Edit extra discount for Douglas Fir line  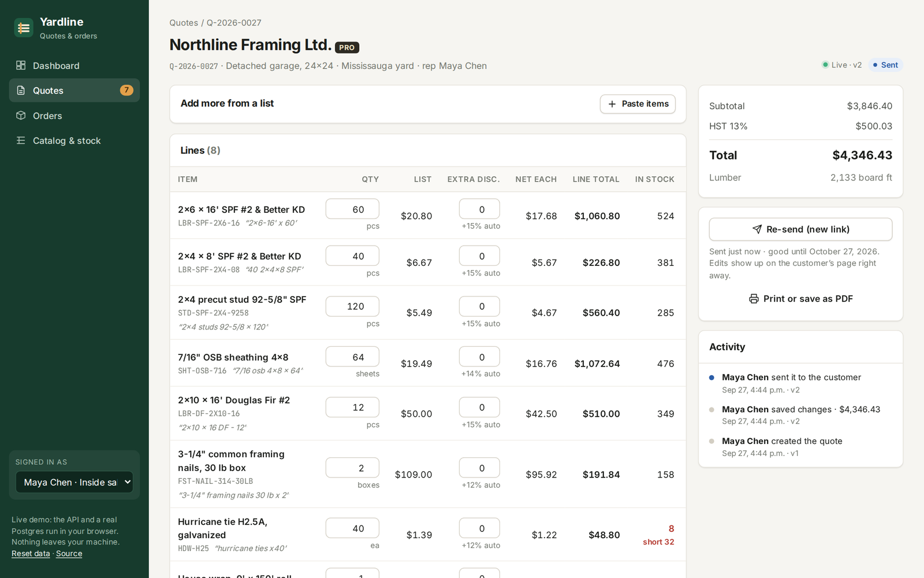[x=479, y=407]
